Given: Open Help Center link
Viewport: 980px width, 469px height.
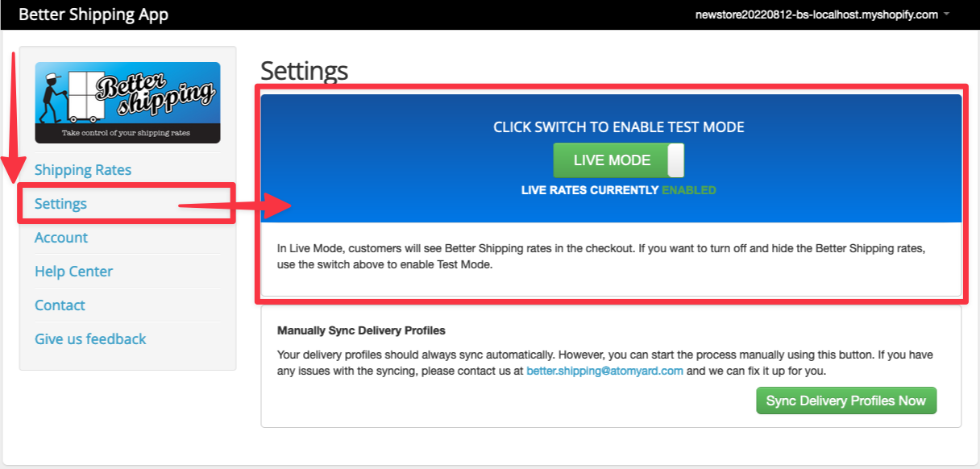Looking at the screenshot, I should (73, 272).
